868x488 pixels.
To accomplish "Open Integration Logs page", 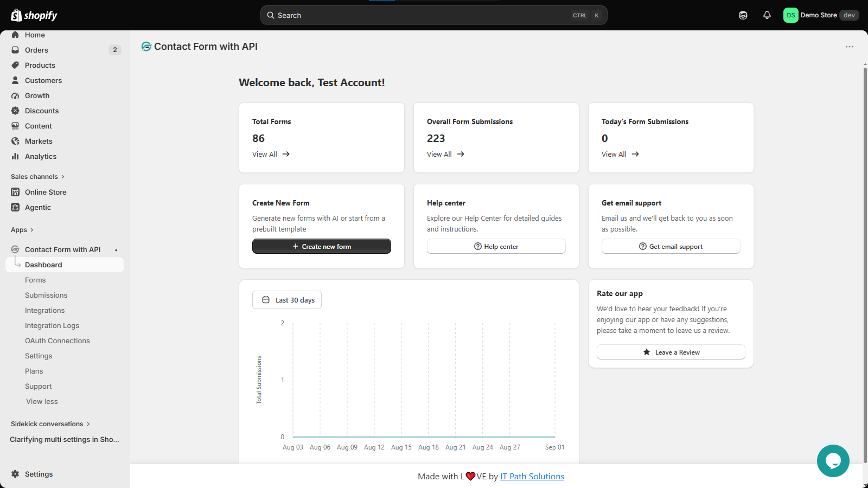I will pos(52,326).
